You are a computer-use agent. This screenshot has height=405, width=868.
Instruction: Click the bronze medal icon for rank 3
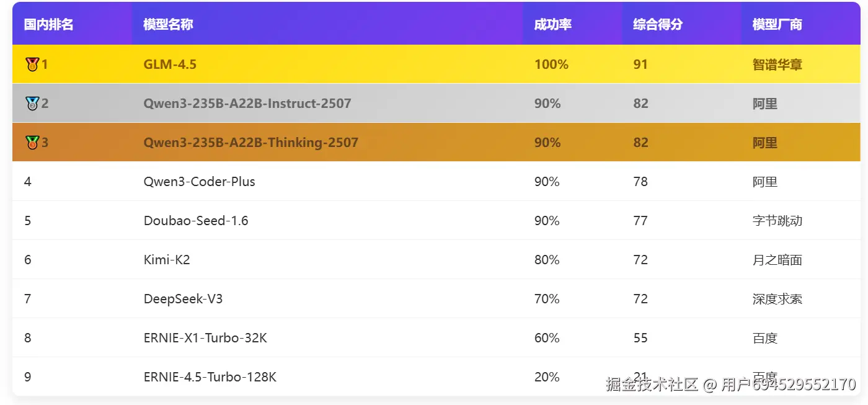pyautogui.click(x=32, y=143)
